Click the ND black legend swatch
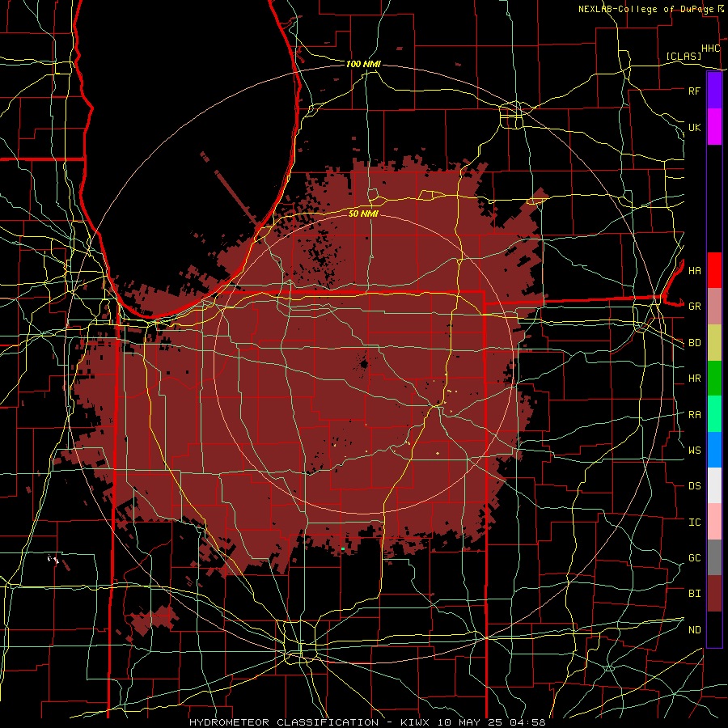 [714, 629]
